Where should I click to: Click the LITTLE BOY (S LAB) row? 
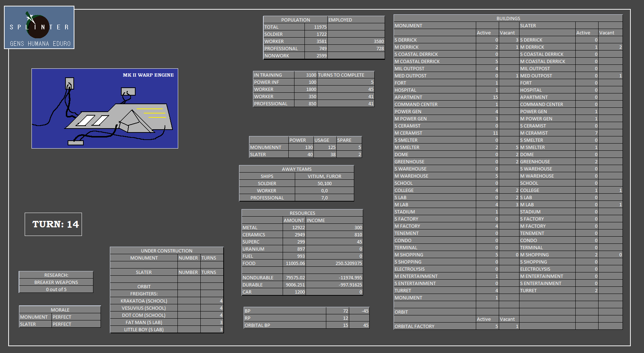coord(144,330)
